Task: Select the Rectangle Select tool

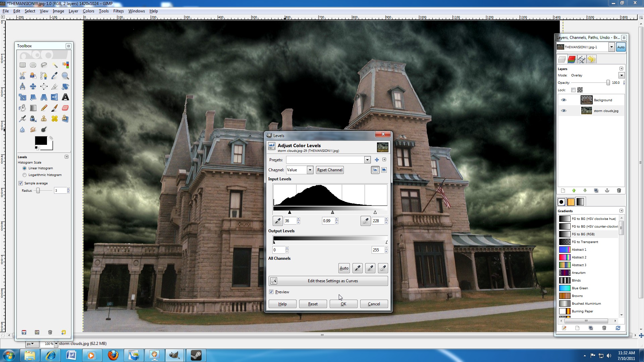Action: click(x=22, y=65)
